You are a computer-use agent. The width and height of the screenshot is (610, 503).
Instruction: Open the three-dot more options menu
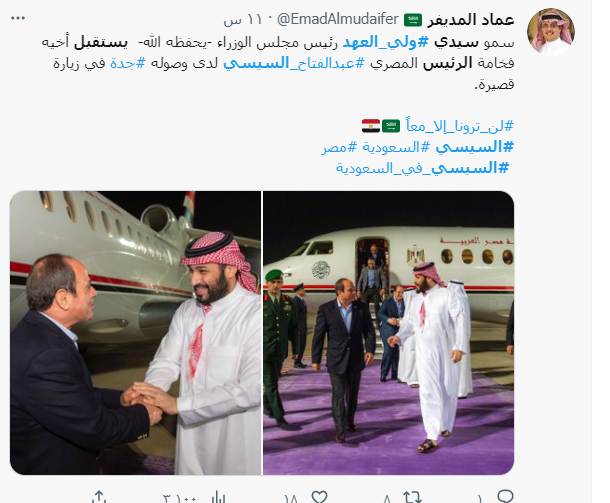(x=18, y=18)
